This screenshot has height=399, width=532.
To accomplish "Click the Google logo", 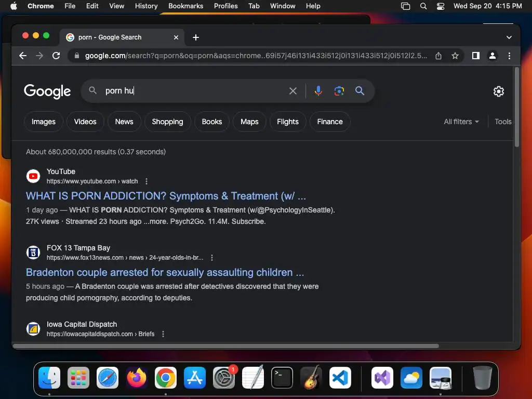I will pos(47,91).
